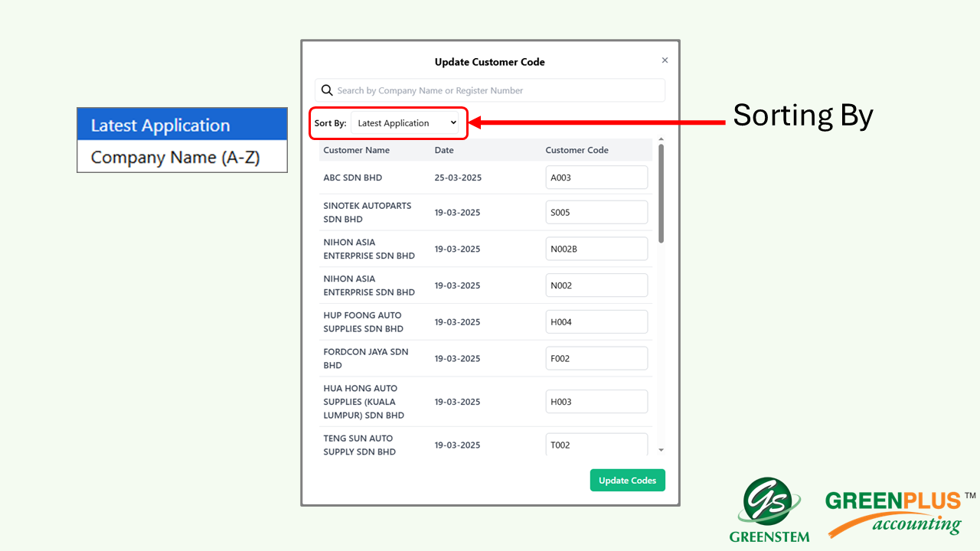Click the Update Codes button
Image resolution: width=980 pixels, height=551 pixels.
628,480
